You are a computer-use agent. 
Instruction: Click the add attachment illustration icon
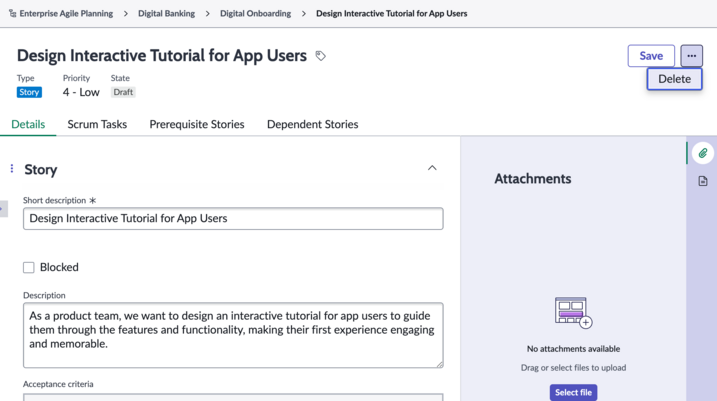tap(573, 313)
